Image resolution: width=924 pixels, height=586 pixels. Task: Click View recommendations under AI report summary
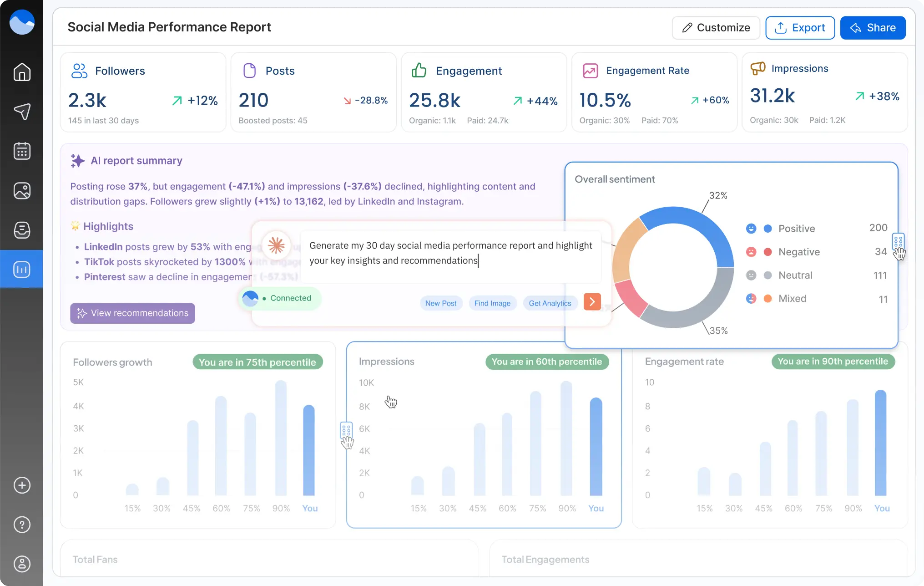132,313
